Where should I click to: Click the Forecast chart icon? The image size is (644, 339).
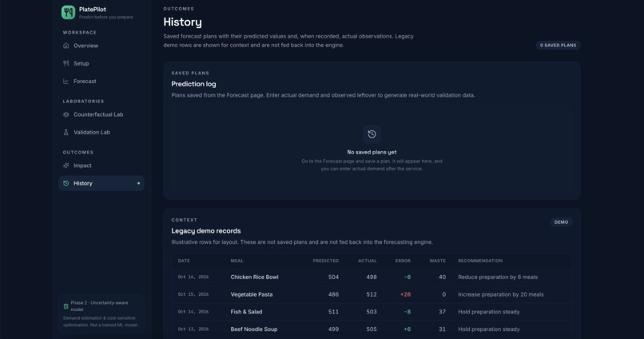click(66, 82)
